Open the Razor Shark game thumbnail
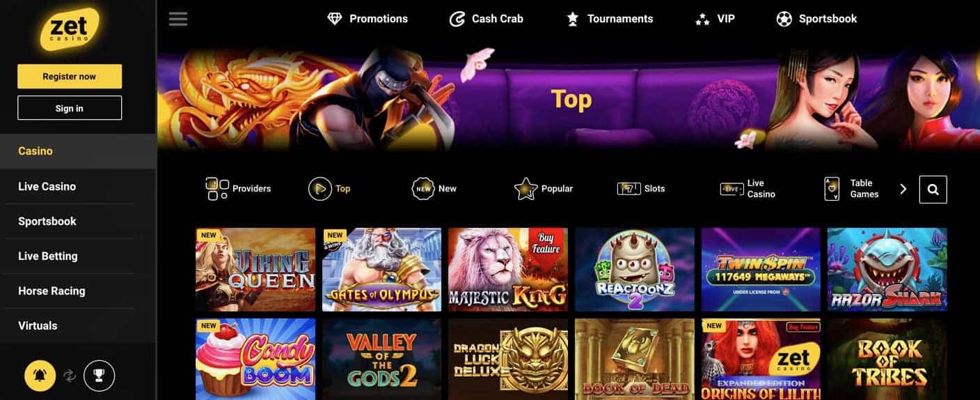 [887, 269]
